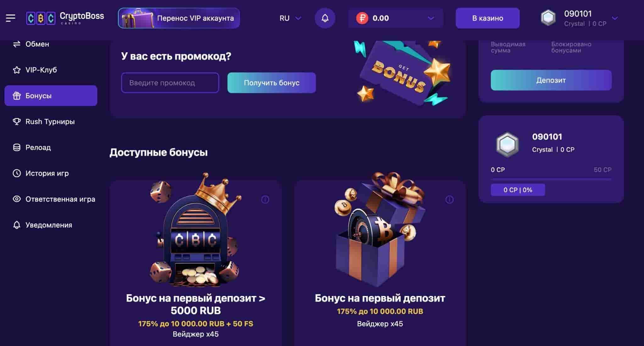Click the В казино button
The height and width of the screenshot is (346, 644).
pos(487,18)
